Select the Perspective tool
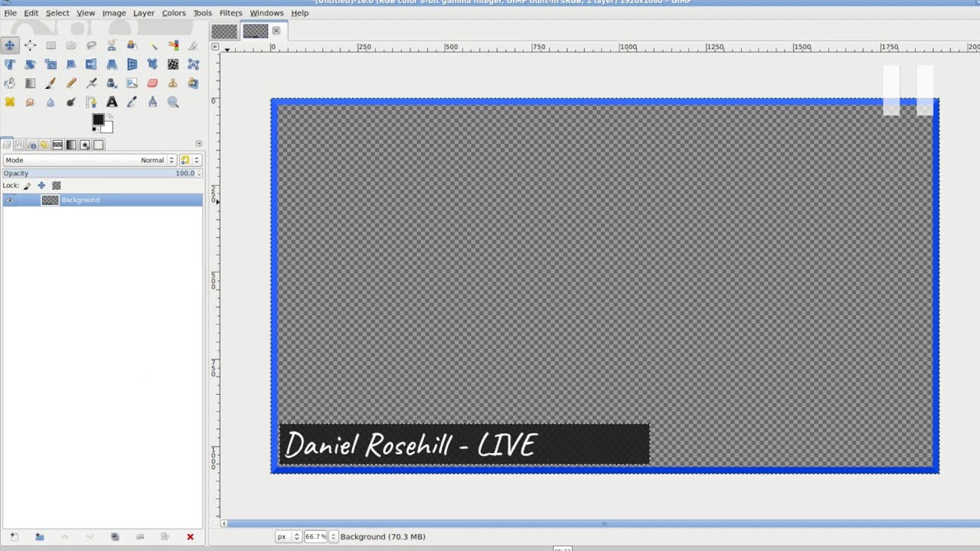980x551 pixels. [112, 64]
